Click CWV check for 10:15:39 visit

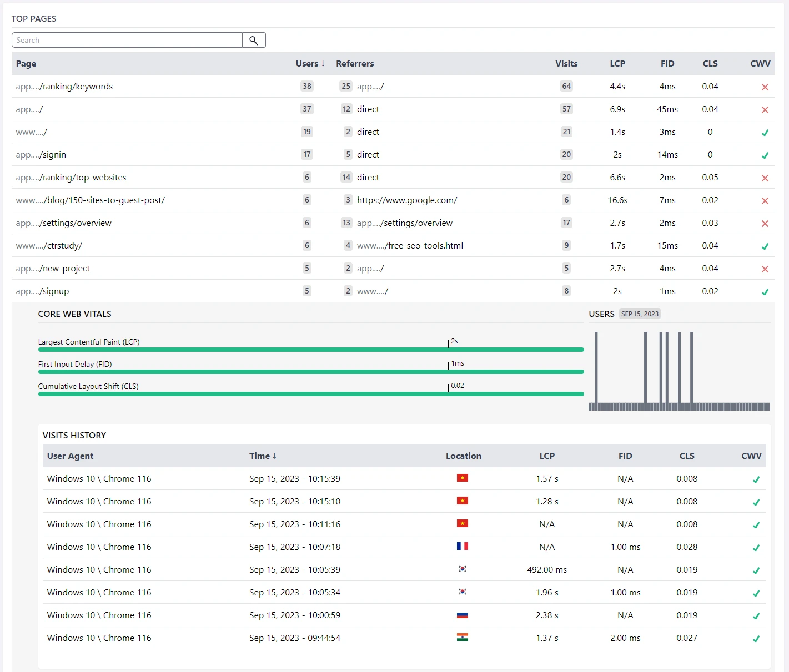[756, 479]
